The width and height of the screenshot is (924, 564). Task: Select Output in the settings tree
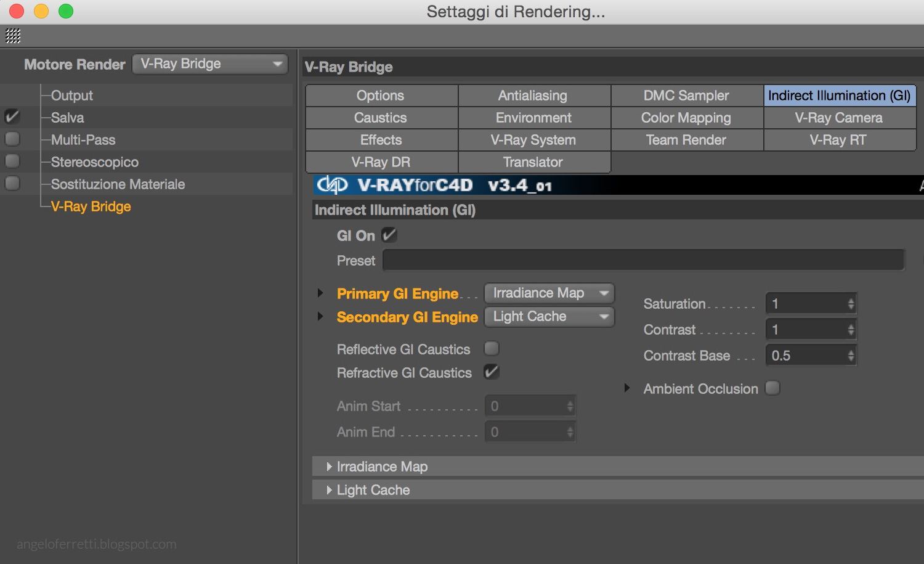[x=71, y=96]
